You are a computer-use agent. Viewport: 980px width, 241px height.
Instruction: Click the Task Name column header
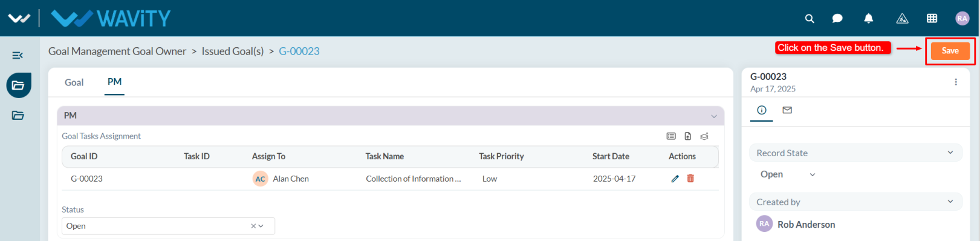[x=385, y=156]
